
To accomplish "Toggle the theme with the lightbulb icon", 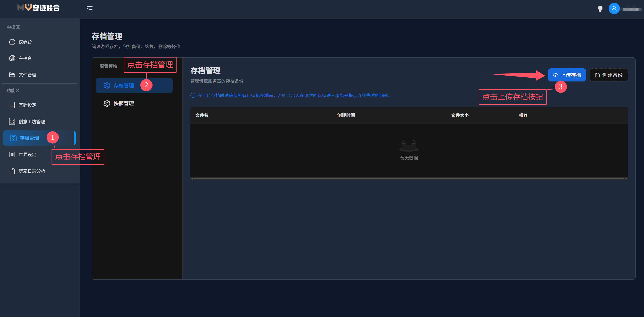I will tap(600, 8).
